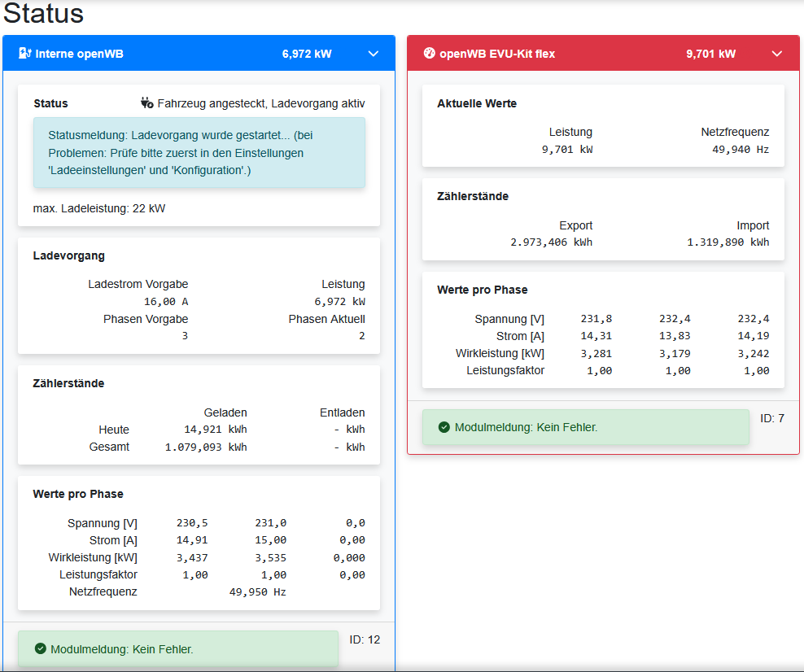This screenshot has width=804, height=672.
Task: Click the '230,5' voltage value
Action: (192, 523)
